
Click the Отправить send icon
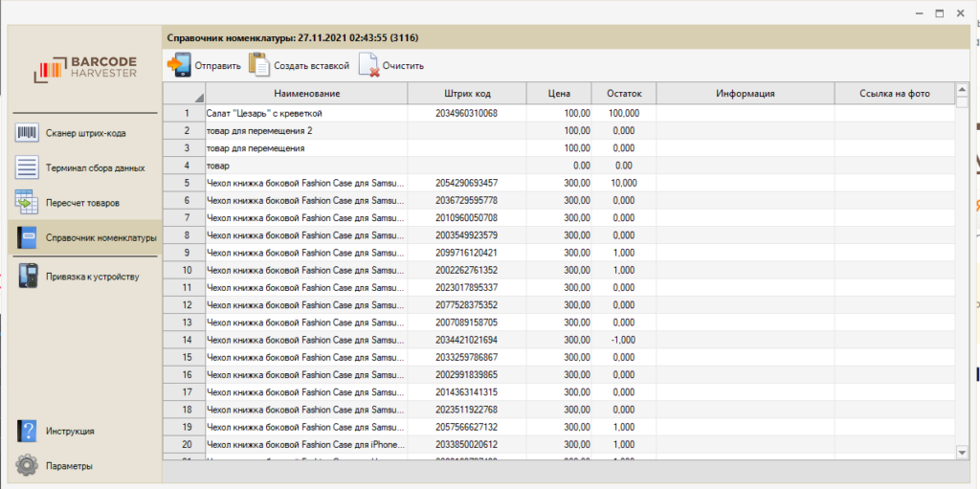pos(179,65)
